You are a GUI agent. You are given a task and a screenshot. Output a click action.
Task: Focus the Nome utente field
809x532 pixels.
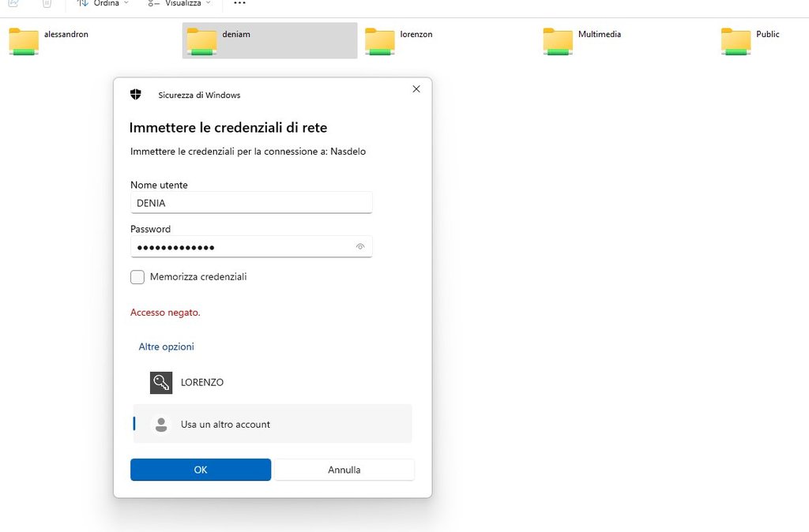251,203
